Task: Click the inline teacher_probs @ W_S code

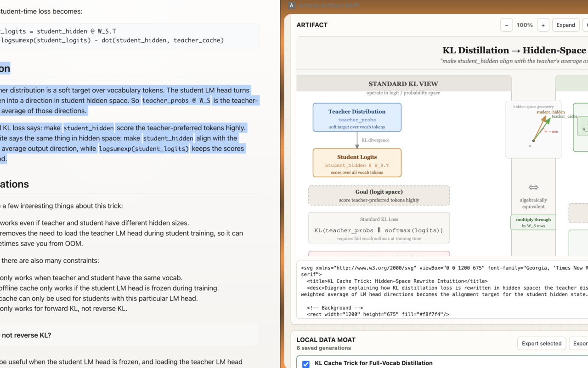Action: coord(176,101)
